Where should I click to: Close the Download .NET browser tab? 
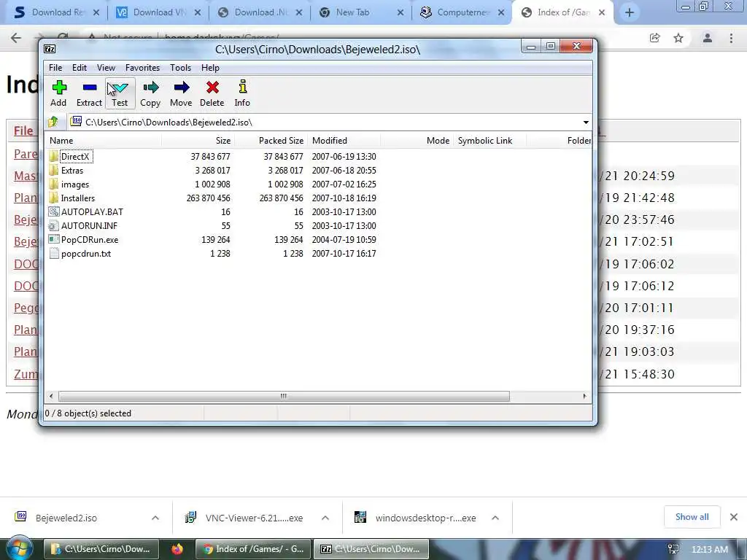point(298,13)
